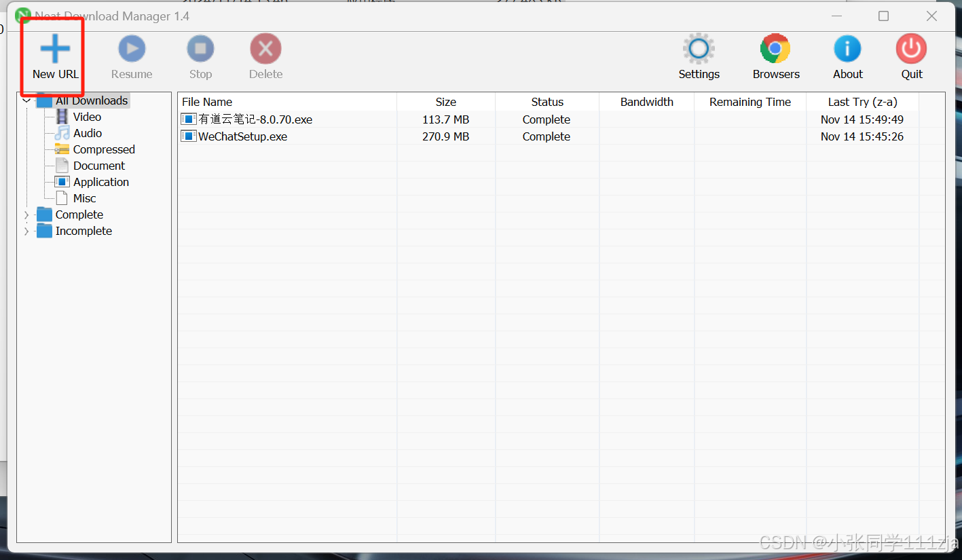Show the About info dialog

pyautogui.click(x=847, y=58)
